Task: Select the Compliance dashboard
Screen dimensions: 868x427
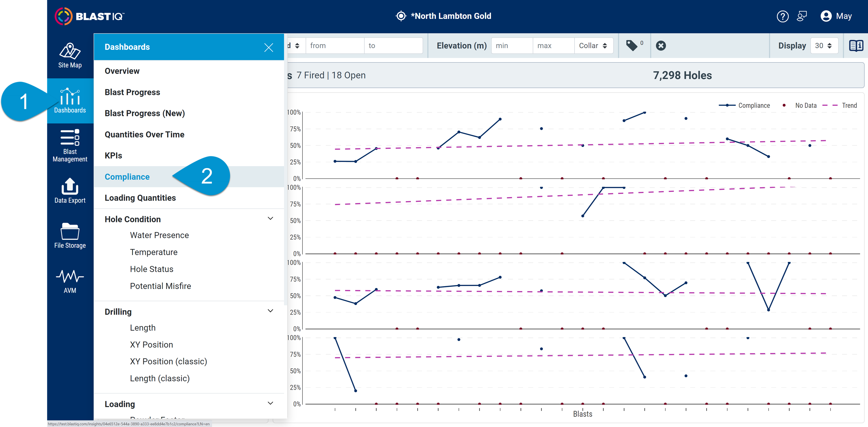Action: click(x=127, y=176)
